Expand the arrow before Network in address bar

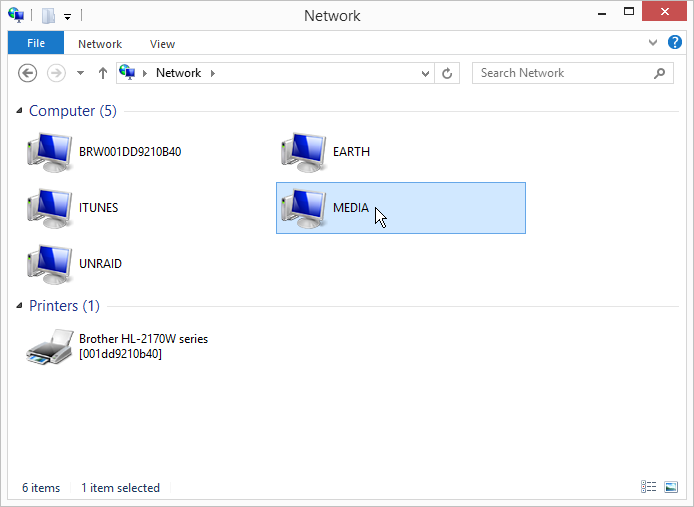(x=145, y=73)
